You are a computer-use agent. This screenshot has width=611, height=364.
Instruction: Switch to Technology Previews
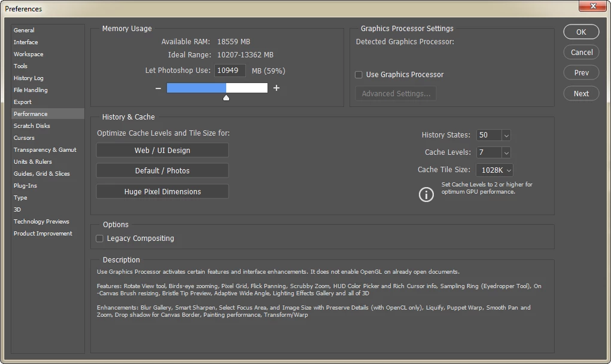coord(47,222)
